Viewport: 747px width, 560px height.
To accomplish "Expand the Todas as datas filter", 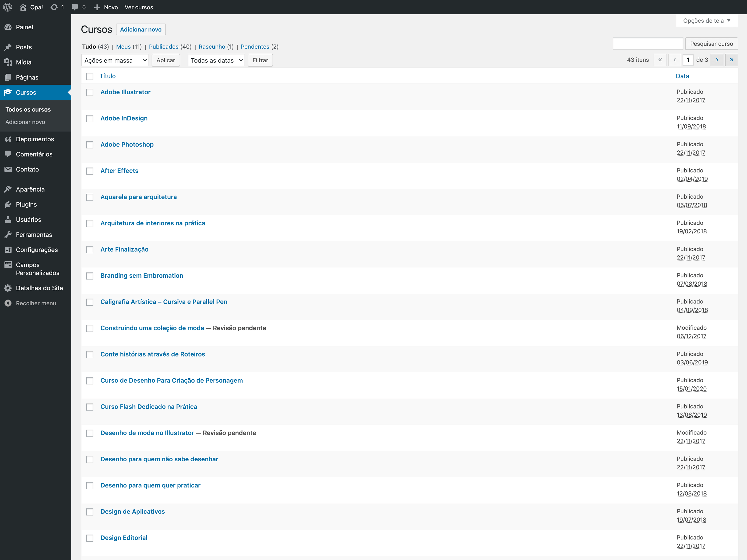I will 216,60.
